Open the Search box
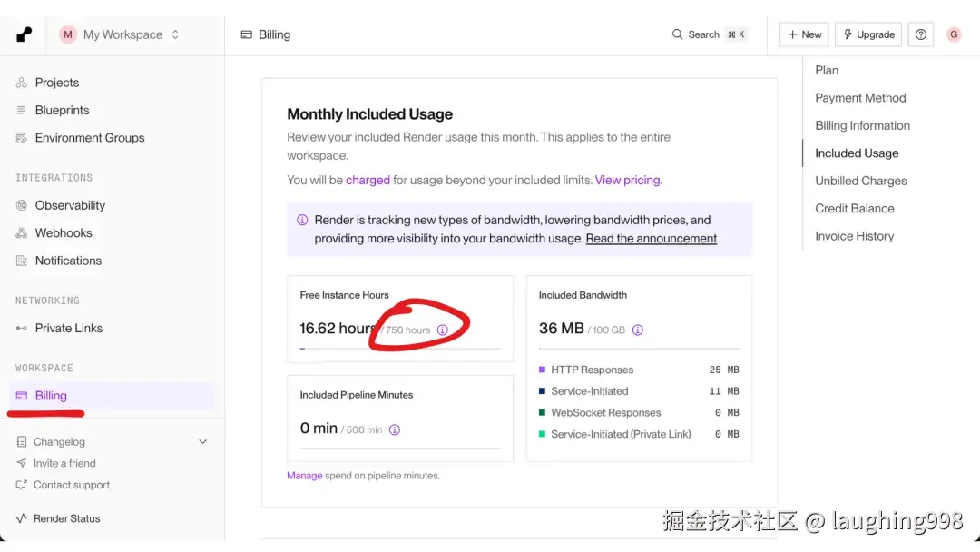 (710, 34)
